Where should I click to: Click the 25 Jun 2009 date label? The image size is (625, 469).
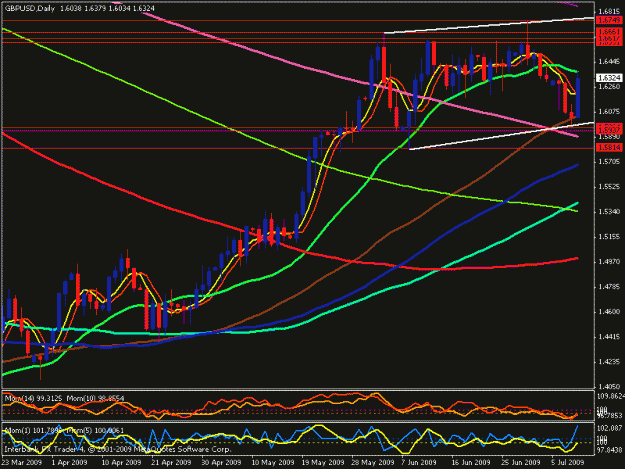(x=521, y=462)
